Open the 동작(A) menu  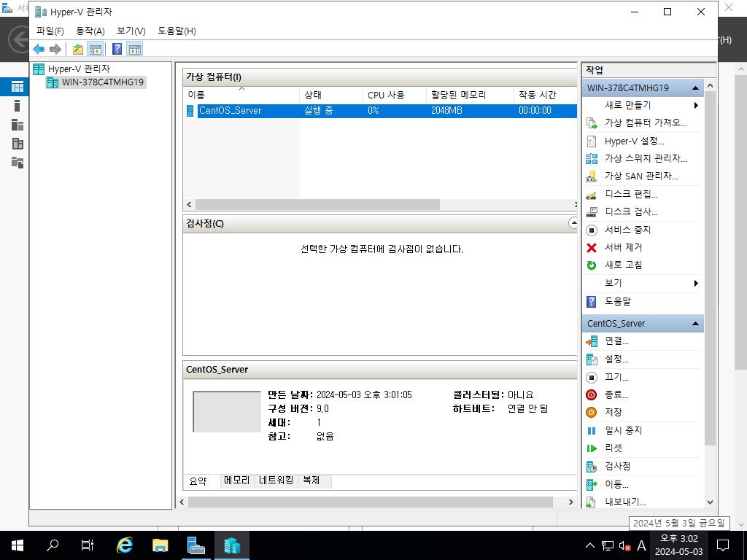(90, 31)
